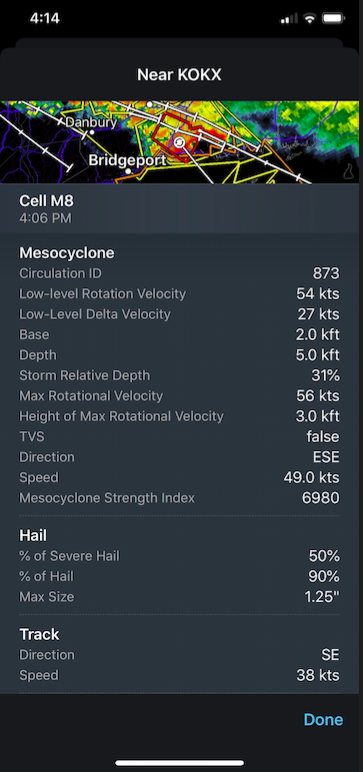Tap the % of Severe Hail row

(179, 556)
